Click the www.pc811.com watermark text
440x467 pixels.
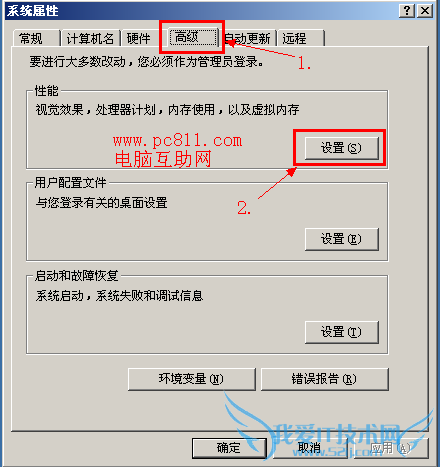[x=178, y=141]
